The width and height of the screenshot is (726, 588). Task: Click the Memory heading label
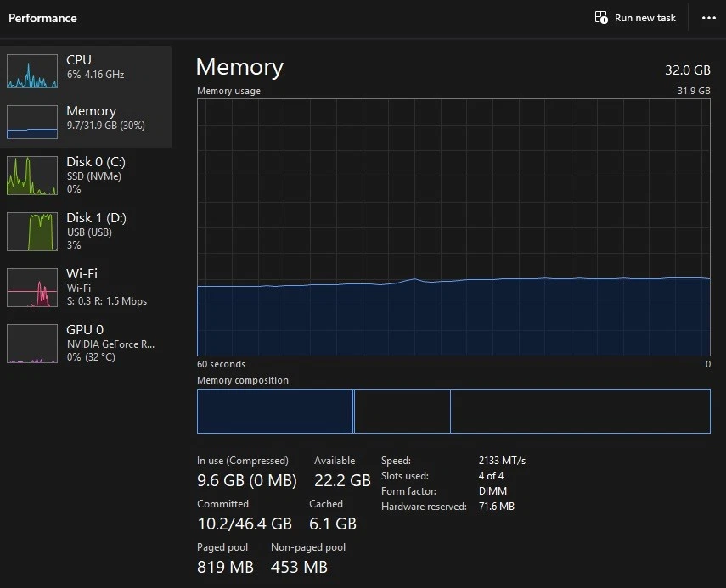pyautogui.click(x=239, y=67)
